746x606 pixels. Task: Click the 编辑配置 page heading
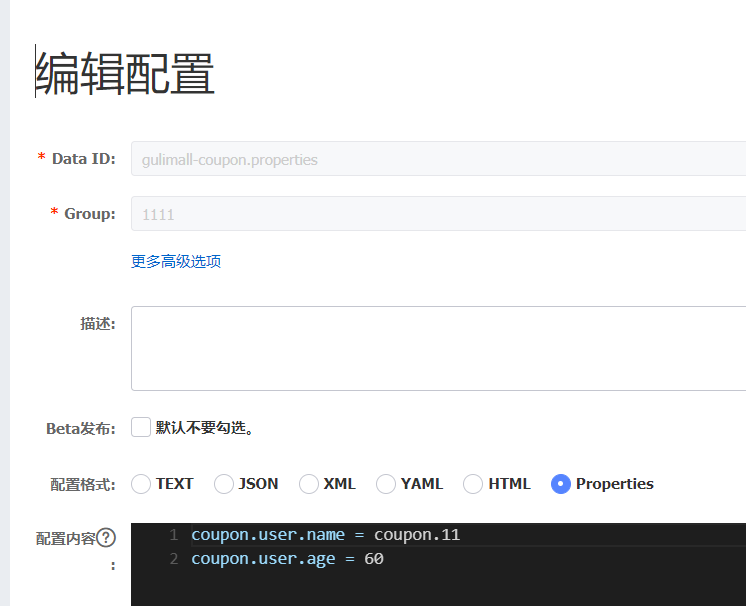(125, 73)
